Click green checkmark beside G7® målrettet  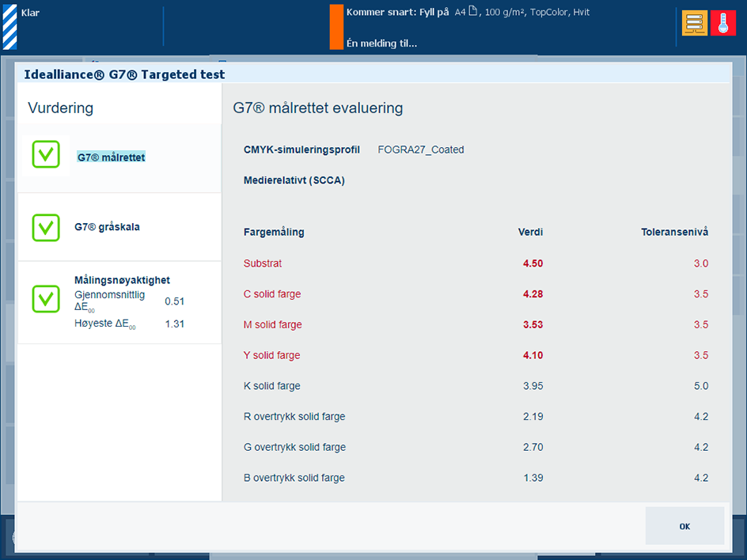(x=46, y=154)
